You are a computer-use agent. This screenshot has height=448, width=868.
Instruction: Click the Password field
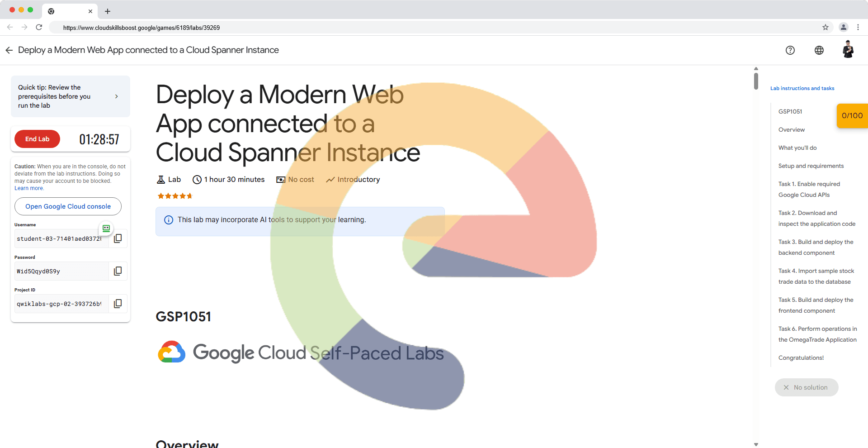(61, 271)
